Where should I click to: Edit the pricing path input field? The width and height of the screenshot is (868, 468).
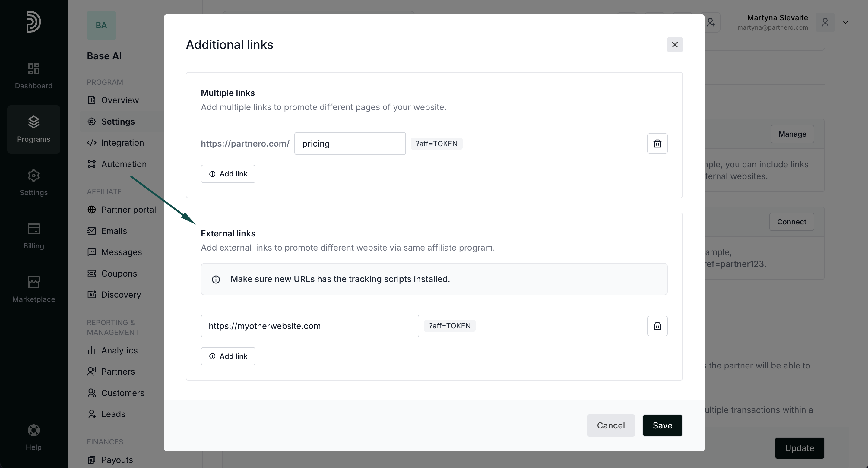pyautogui.click(x=350, y=144)
